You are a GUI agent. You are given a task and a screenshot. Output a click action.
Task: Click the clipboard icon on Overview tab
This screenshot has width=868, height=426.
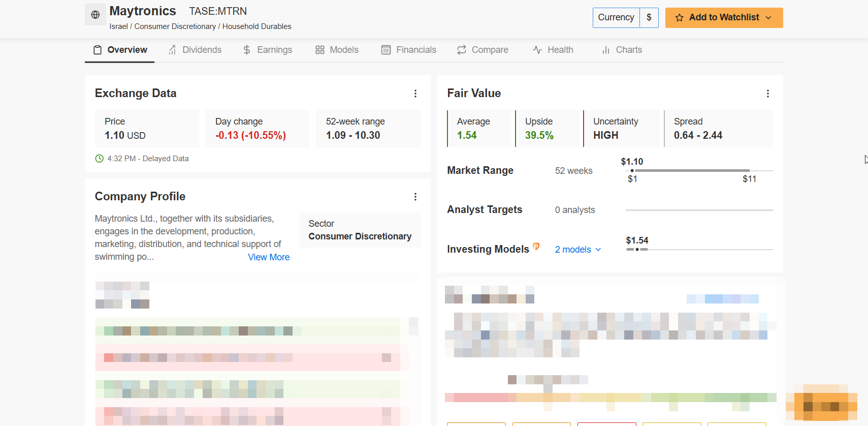[x=98, y=50]
